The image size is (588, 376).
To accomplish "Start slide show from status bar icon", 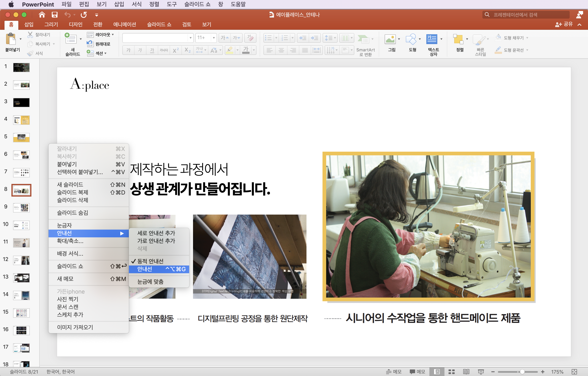I will pyautogui.click(x=481, y=372).
